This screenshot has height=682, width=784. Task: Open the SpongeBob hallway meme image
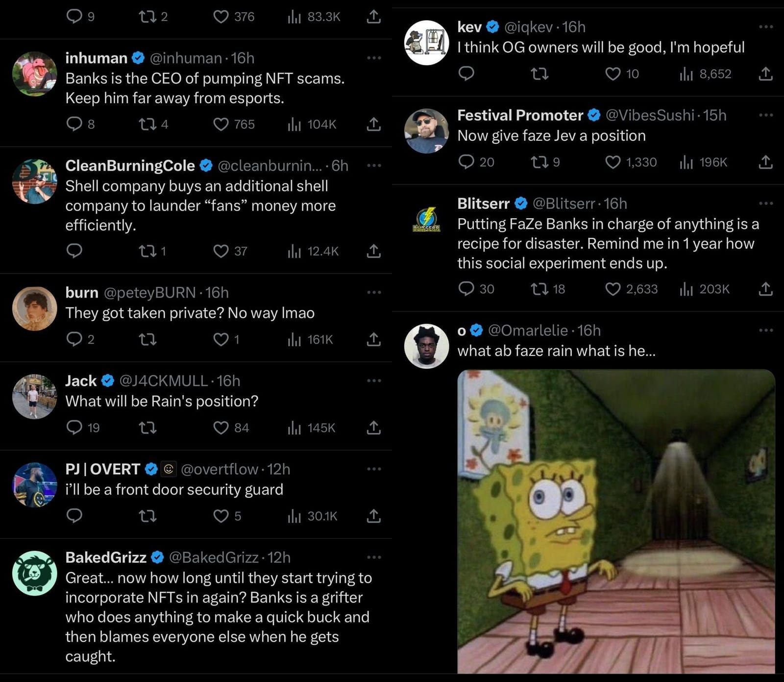click(x=616, y=521)
